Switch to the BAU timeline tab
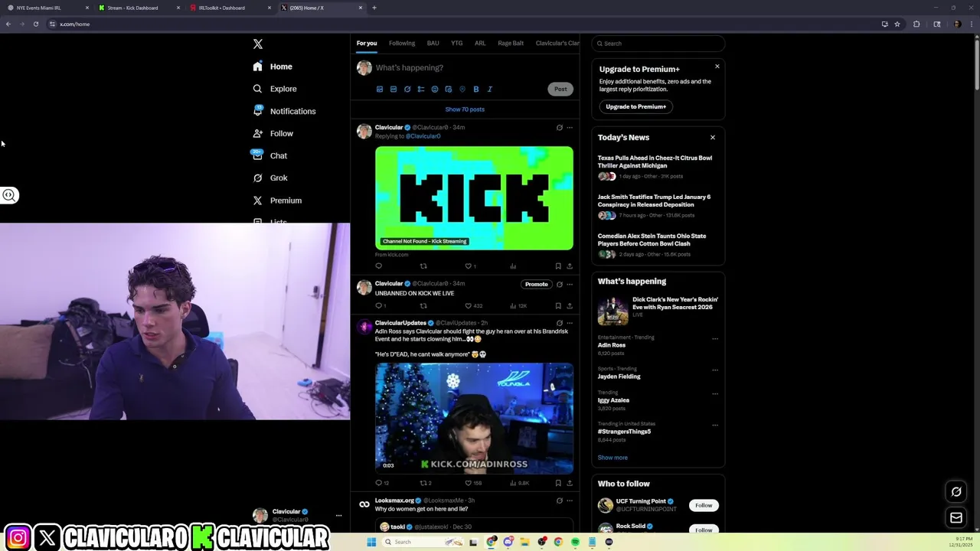 click(x=433, y=43)
